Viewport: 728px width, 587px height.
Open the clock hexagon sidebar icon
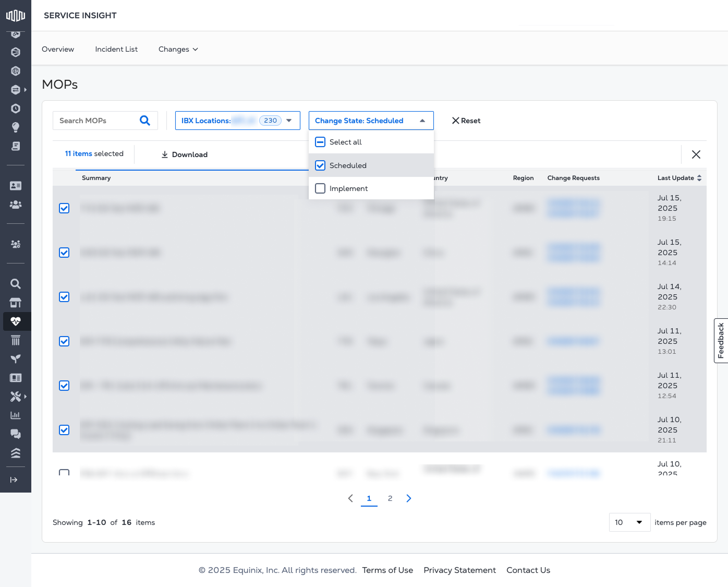(x=16, y=109)
